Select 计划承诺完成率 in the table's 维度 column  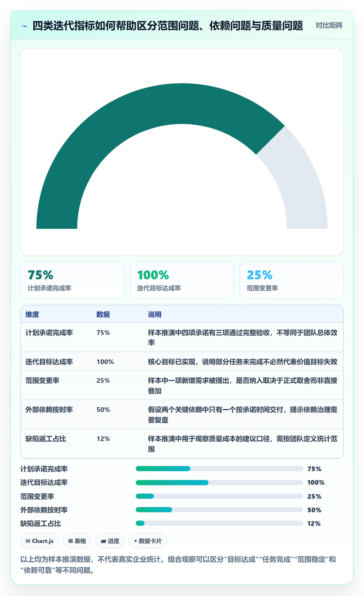49,333
